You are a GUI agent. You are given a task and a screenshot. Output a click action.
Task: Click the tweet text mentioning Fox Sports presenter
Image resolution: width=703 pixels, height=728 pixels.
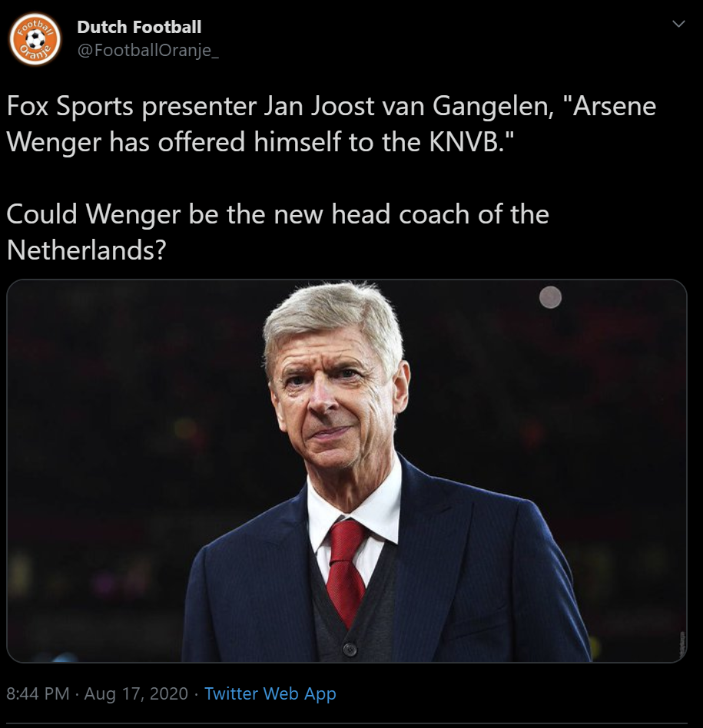point(331,124)
